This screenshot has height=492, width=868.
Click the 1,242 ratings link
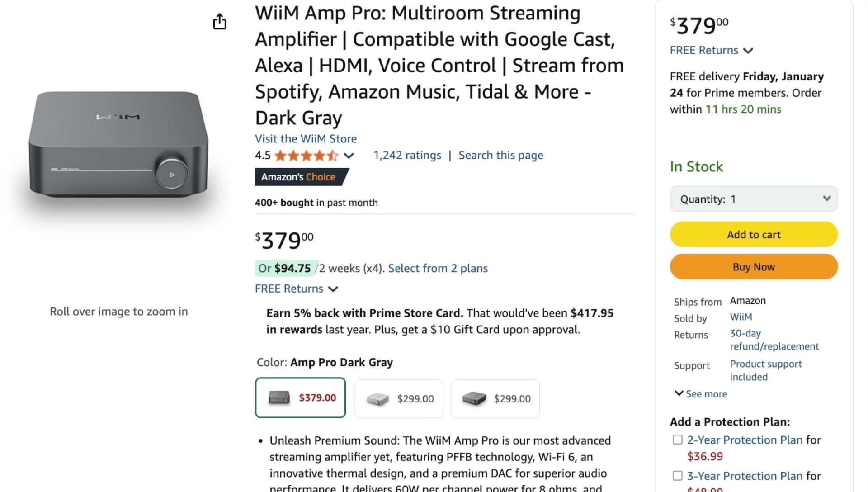pos(407,155)
